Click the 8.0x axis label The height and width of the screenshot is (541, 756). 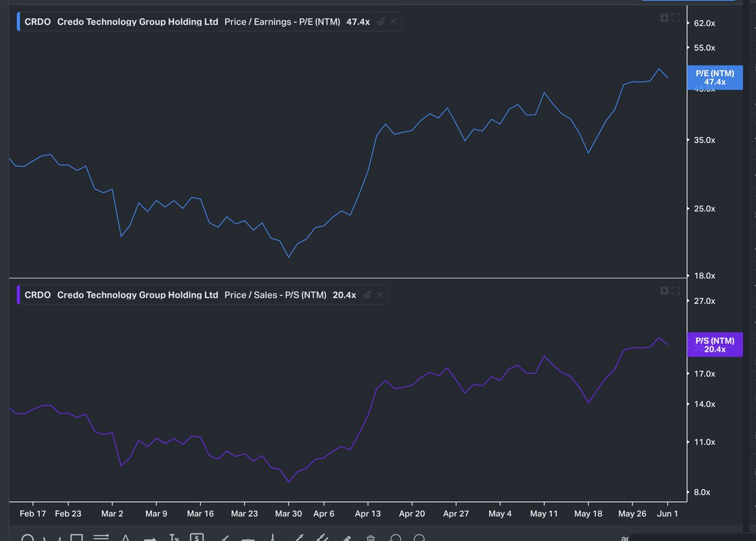(x=702, y=492)
